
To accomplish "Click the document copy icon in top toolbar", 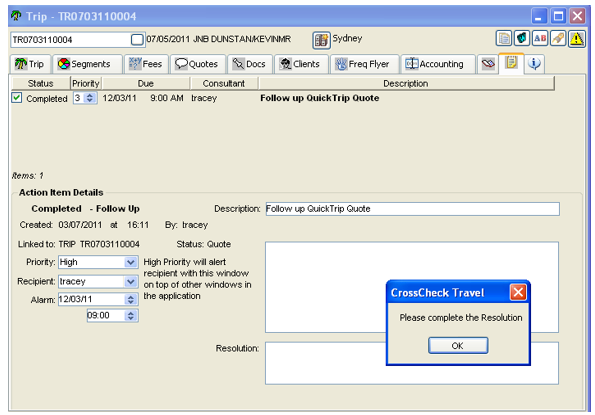I will pos(504,38).
